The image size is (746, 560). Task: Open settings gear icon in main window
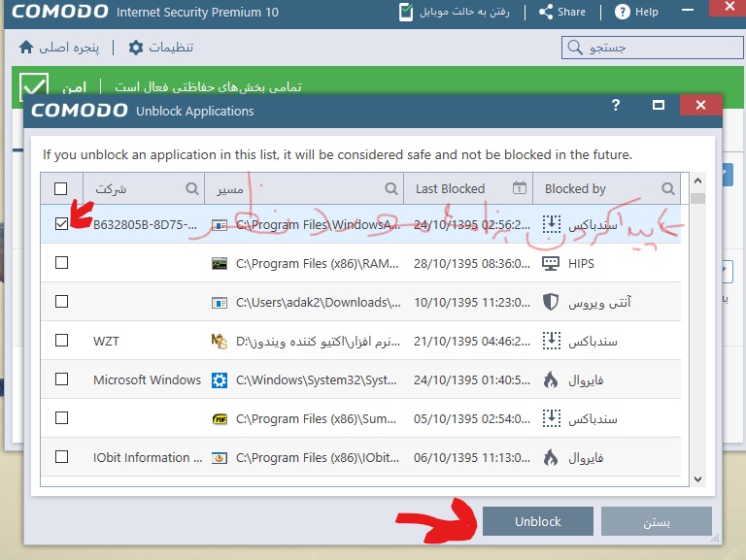136,47
